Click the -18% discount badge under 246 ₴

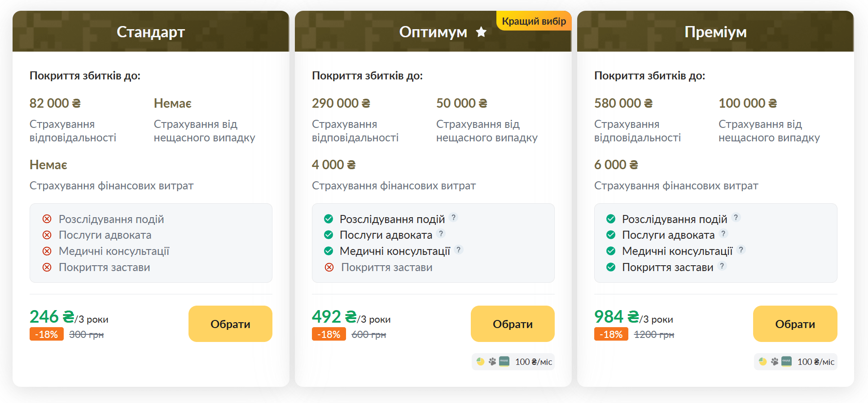[47, 334]
